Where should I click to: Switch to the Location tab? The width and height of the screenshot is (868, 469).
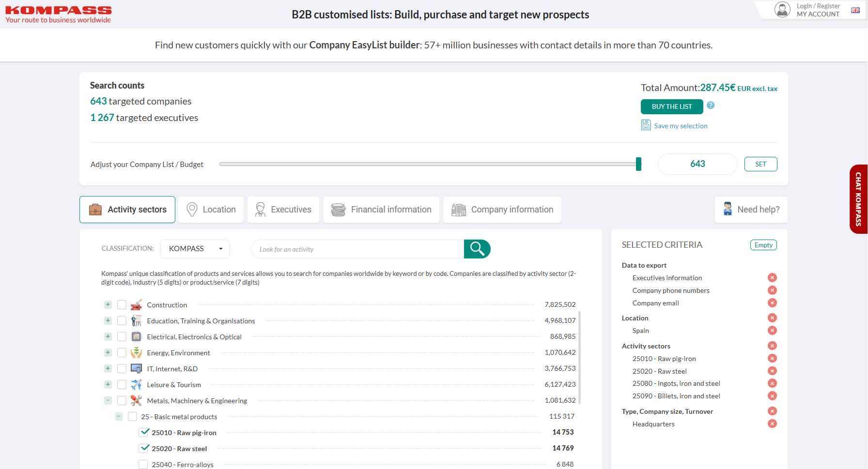(211, 210)
